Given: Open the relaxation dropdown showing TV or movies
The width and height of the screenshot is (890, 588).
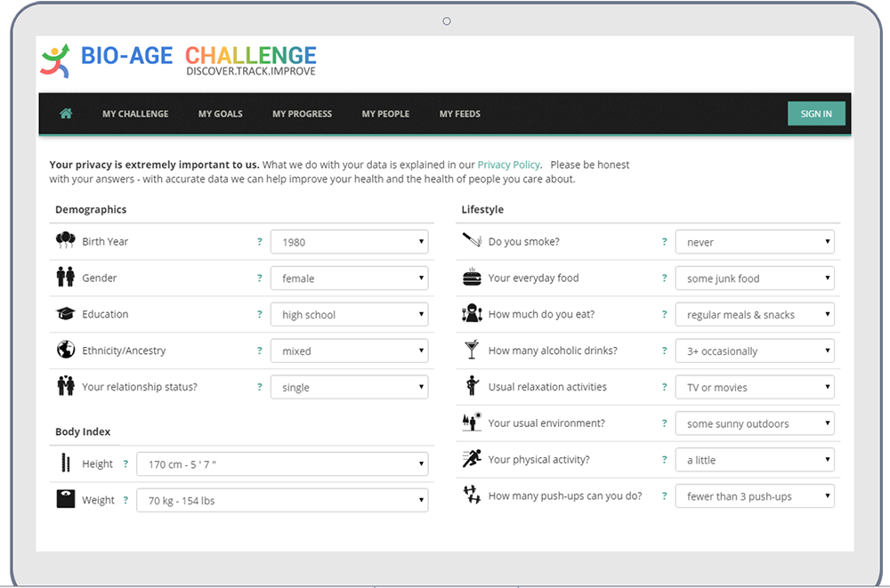Looking at the screenshot, I should point(755,387).
